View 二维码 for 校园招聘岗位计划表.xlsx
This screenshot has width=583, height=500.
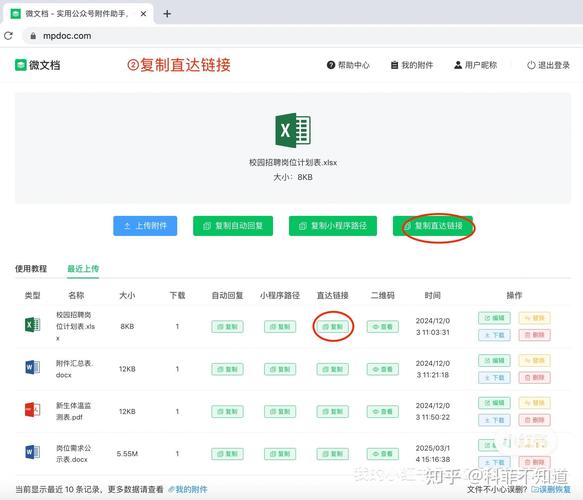(383, 327)
